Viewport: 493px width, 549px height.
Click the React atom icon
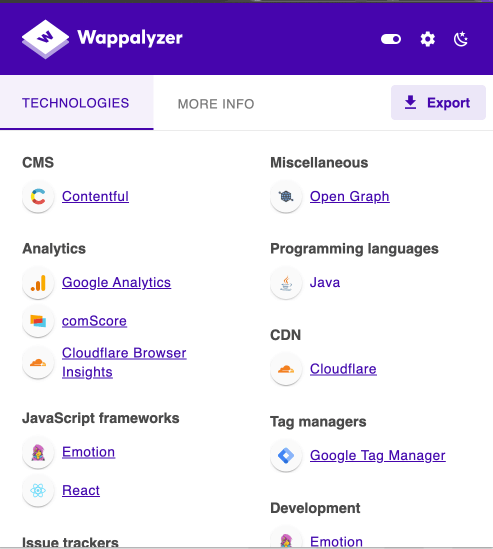(x=38, y=491)
